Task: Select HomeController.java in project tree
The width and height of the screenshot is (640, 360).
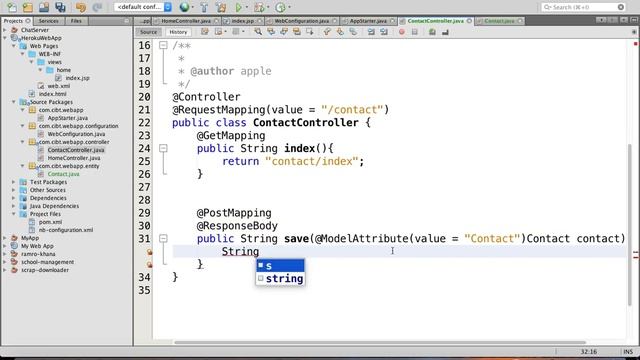Action: pyautogui.click(x=74, y=158)
